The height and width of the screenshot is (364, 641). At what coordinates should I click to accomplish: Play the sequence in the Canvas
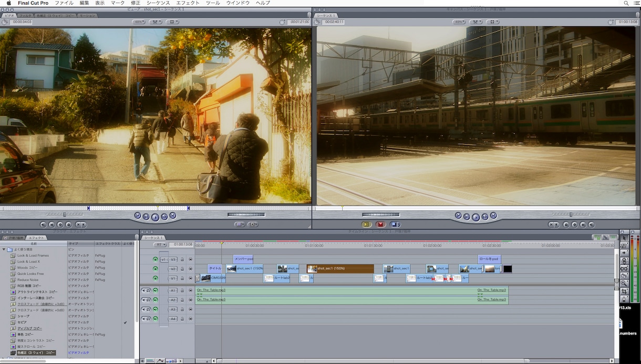[475, 217]
